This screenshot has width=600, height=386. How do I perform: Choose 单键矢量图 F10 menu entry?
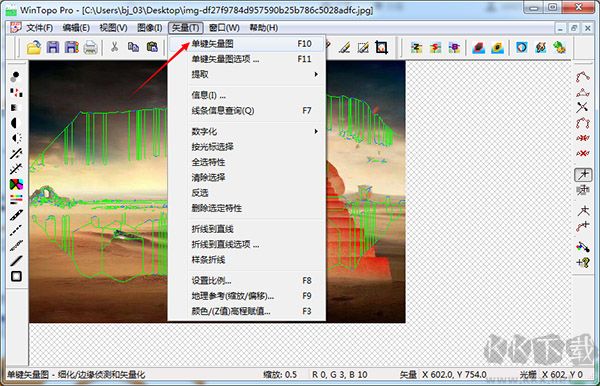click(x=247, y=44)
